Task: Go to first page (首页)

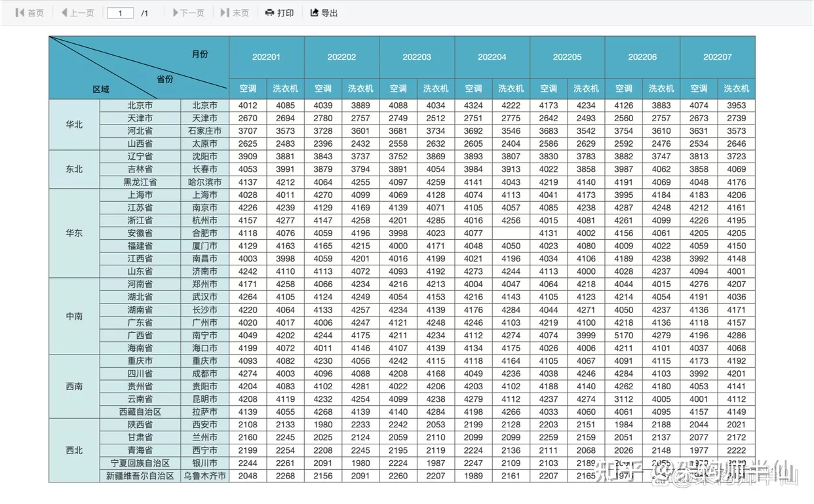Action: click(x=29, y=12)
